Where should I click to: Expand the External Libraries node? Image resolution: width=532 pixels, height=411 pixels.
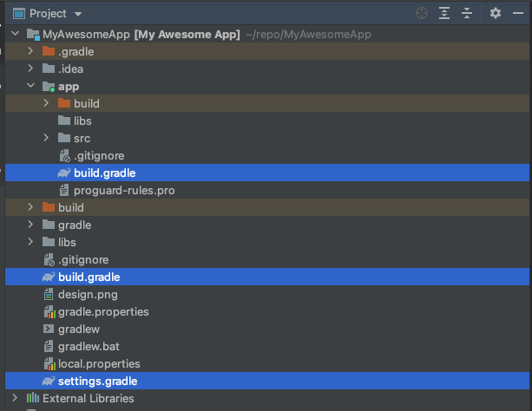[x=15, y=399]
